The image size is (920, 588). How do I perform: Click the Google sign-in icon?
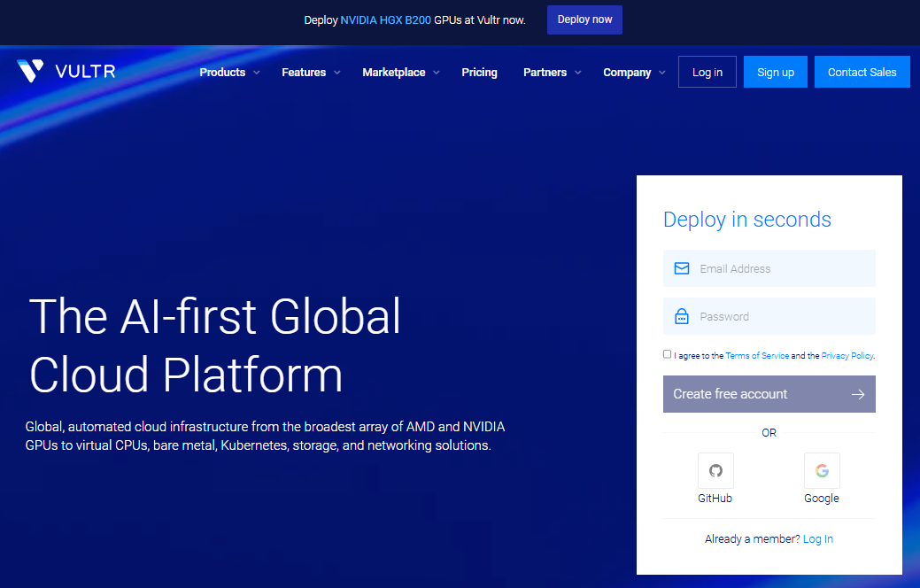822,470
